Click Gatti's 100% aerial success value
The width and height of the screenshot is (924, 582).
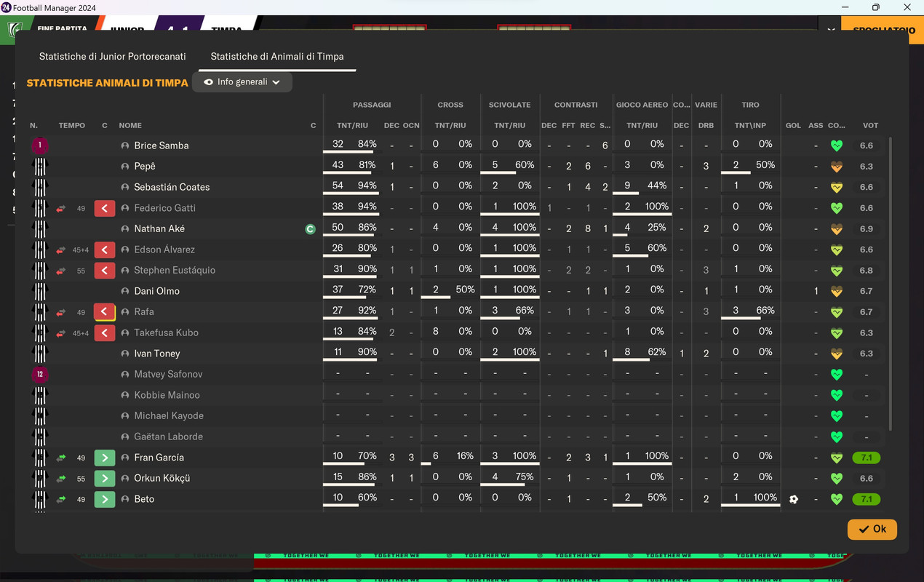tap(656, 206)
